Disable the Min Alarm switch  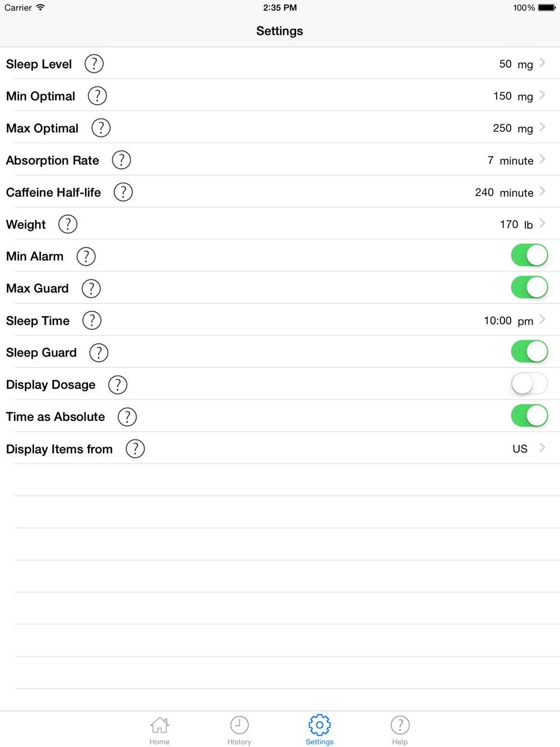click(529, 256)
